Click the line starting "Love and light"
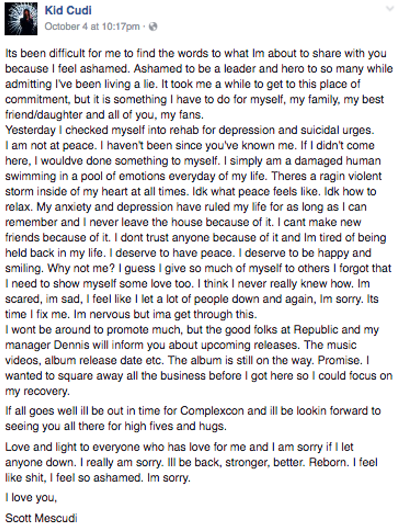 pyautogui.click(x=179, y=447)
